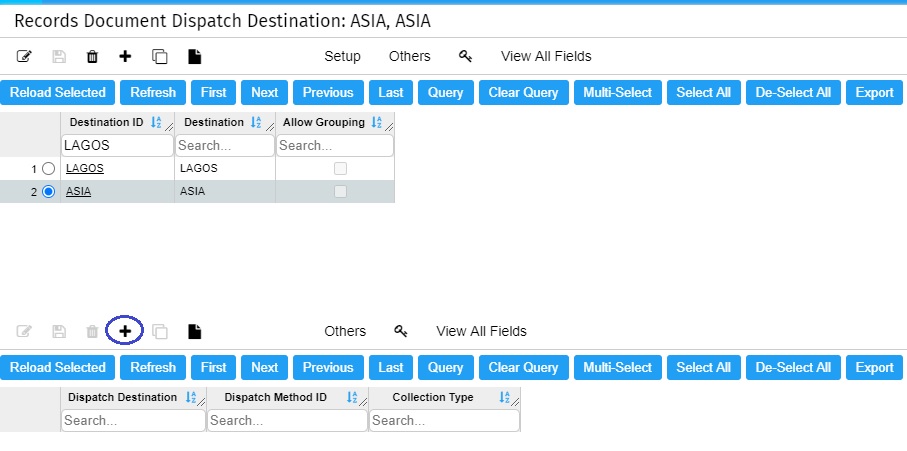Click the plus add icon in the top toolbar
The image size is (907, 451).
click(x=125, y=56)
